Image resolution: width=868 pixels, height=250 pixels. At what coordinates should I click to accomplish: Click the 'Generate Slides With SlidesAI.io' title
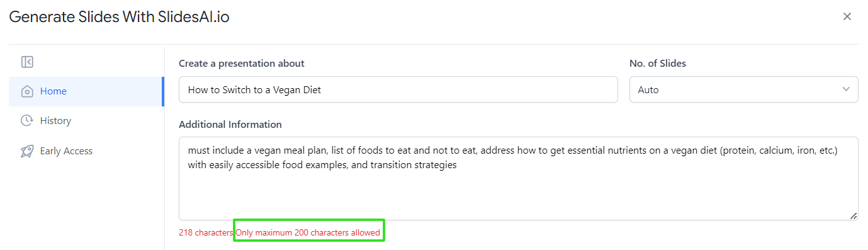coord(119,17)
